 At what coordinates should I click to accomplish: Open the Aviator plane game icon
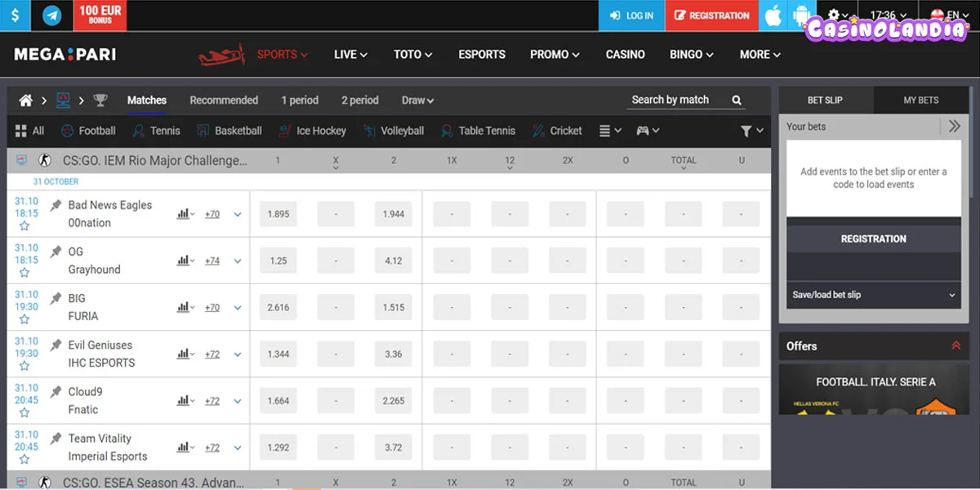(221, 56)
